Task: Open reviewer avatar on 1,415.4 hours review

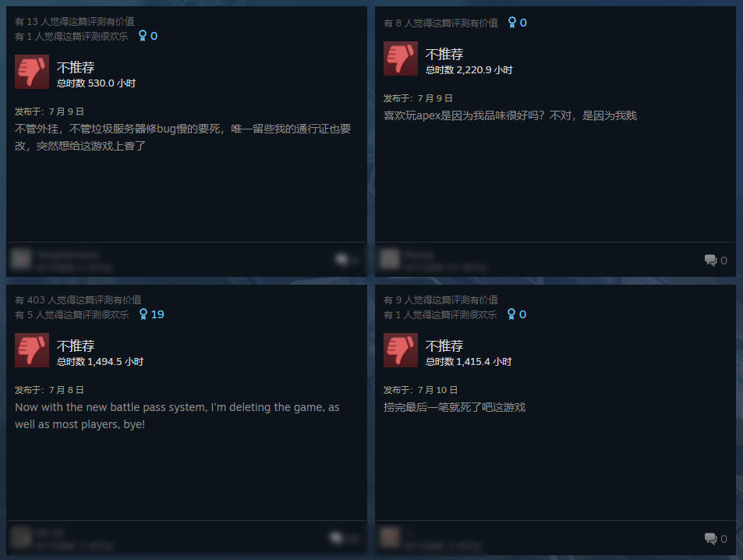Action: pyautogui.click(x=390, y=537)
